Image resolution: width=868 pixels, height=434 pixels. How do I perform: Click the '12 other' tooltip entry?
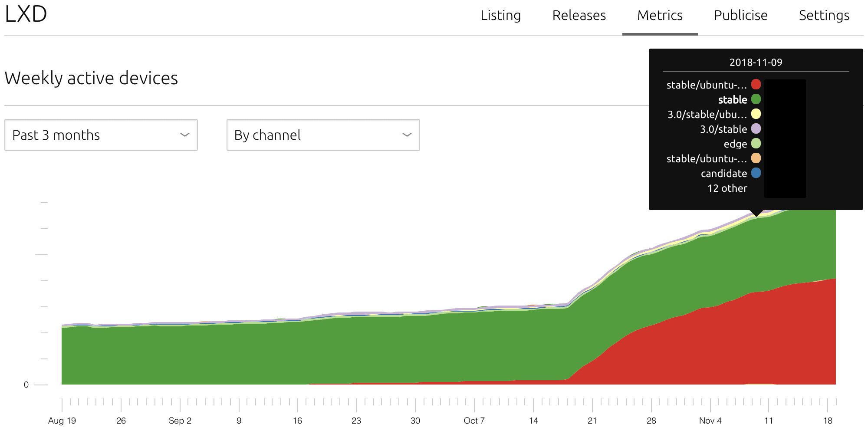point(727,188)
